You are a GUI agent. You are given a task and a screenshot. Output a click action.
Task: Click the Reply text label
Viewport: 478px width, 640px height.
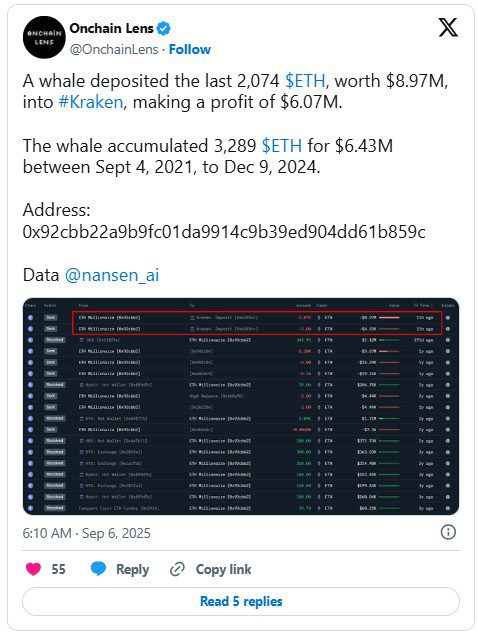(132, 569)
